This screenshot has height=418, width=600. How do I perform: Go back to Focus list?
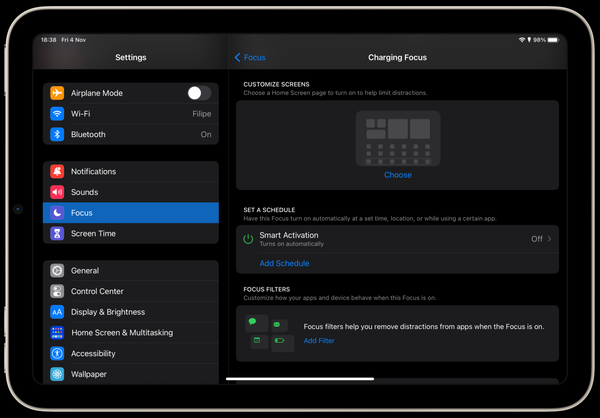[x=250, y=57]
